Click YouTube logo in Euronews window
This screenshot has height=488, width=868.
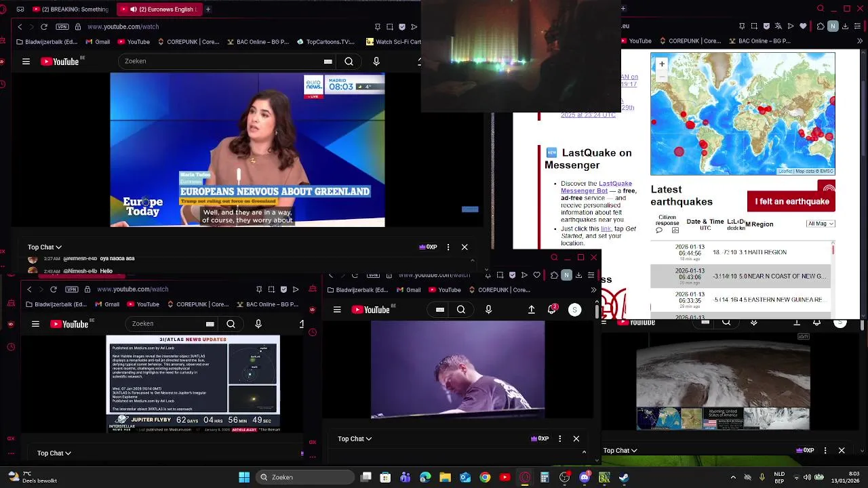coord(62,61)
